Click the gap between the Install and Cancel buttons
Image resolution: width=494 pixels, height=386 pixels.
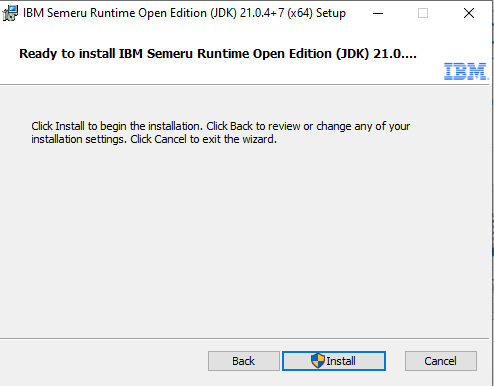point(395,361)
